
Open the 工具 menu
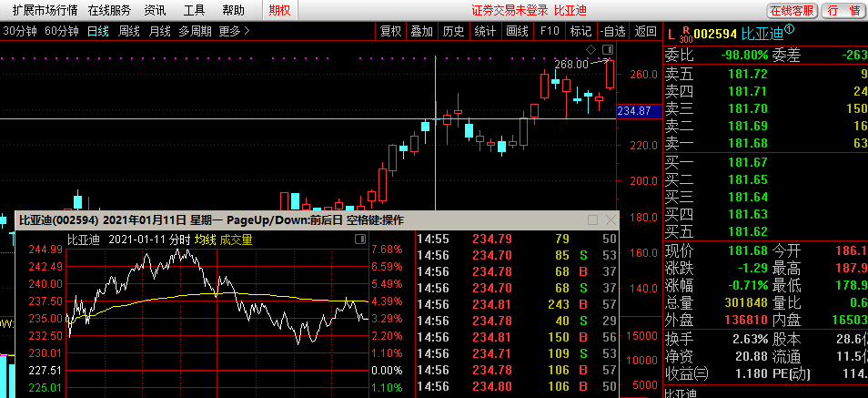[x=194, y=10]
